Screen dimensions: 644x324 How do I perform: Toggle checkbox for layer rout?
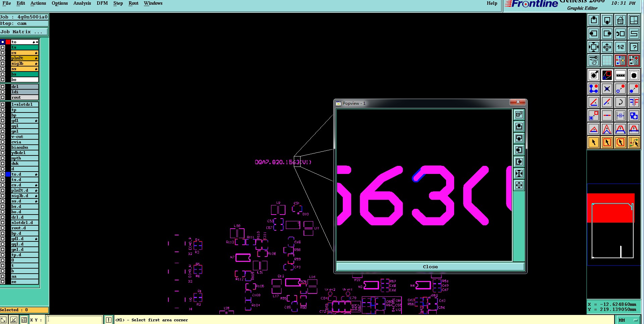click(x=3, y=97)
